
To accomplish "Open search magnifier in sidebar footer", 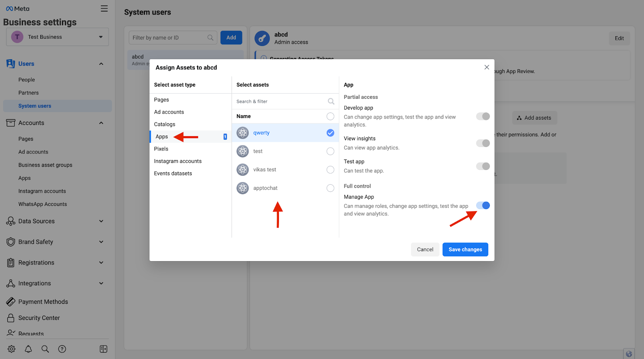I will [x=45, y=349].
